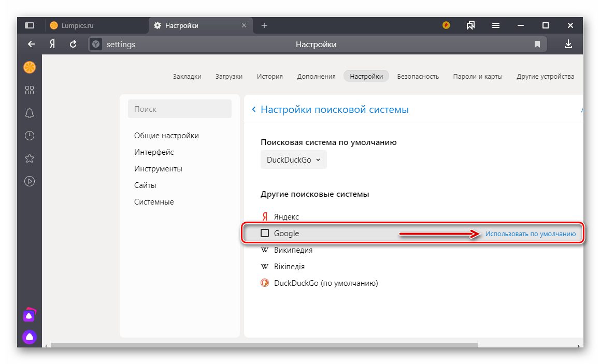Open the DuckDuckGo default search dropdown

coord(293,160)
